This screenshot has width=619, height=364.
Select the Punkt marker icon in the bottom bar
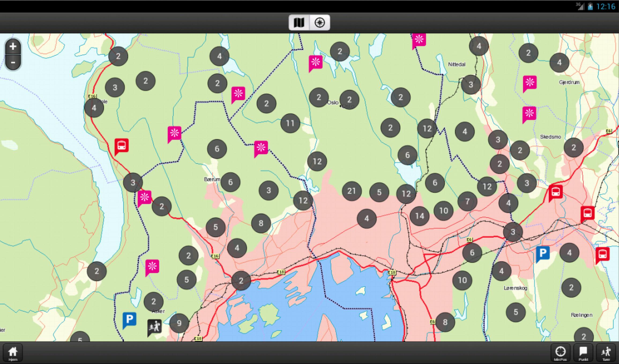tap(583, 352)
